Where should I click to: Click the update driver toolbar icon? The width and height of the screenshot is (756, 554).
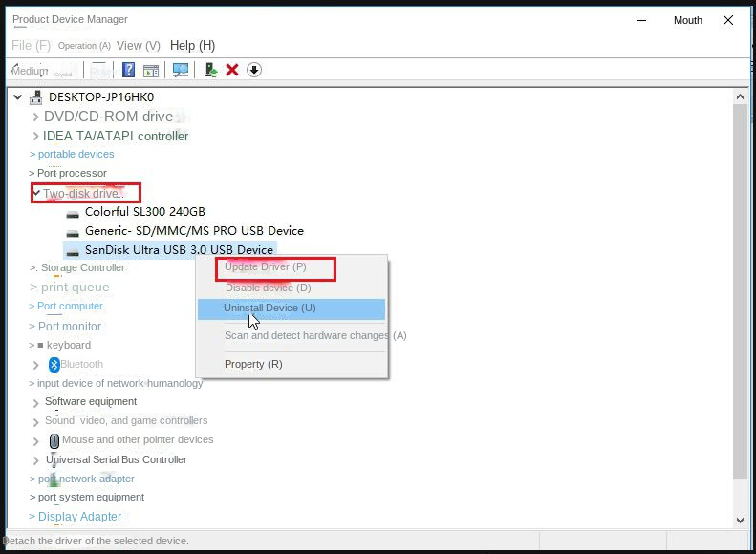[211, 70]
